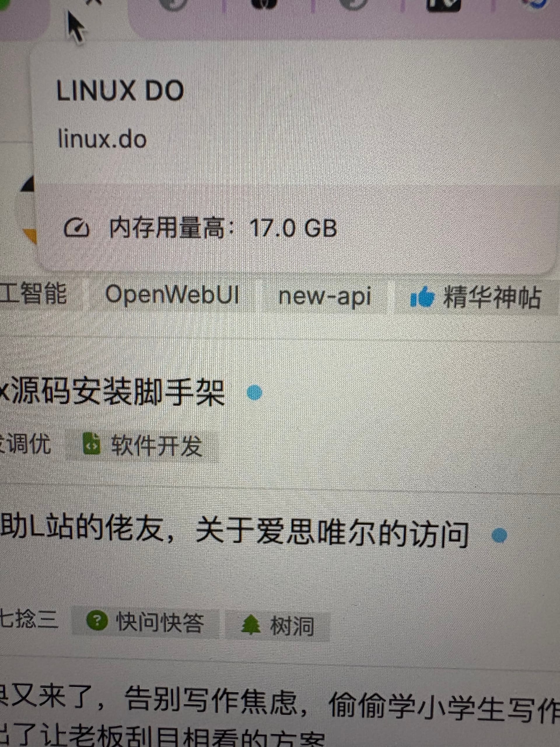Screen dimensions: 560x747
Task: Click the tree icon beside 树洞
Action: 251,624
